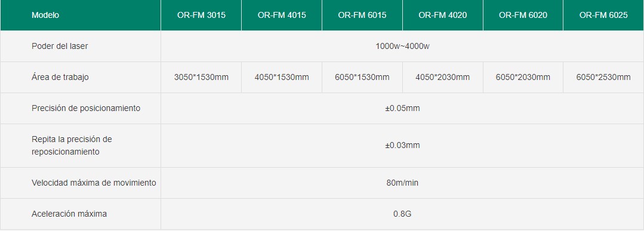Click the "Área de trabajo" row label
The width and height of the screenshot is (644, 231).
[x=60, y=77]
